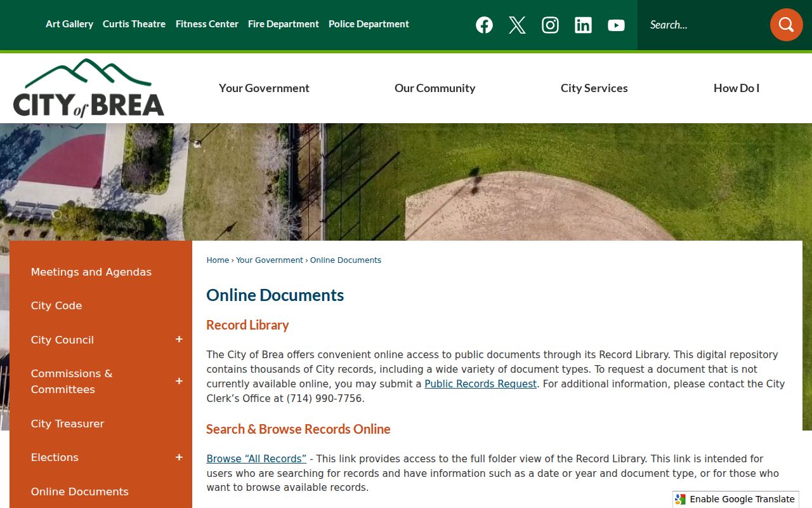
Task: Open the City Services menu
Action: [594, 88]
